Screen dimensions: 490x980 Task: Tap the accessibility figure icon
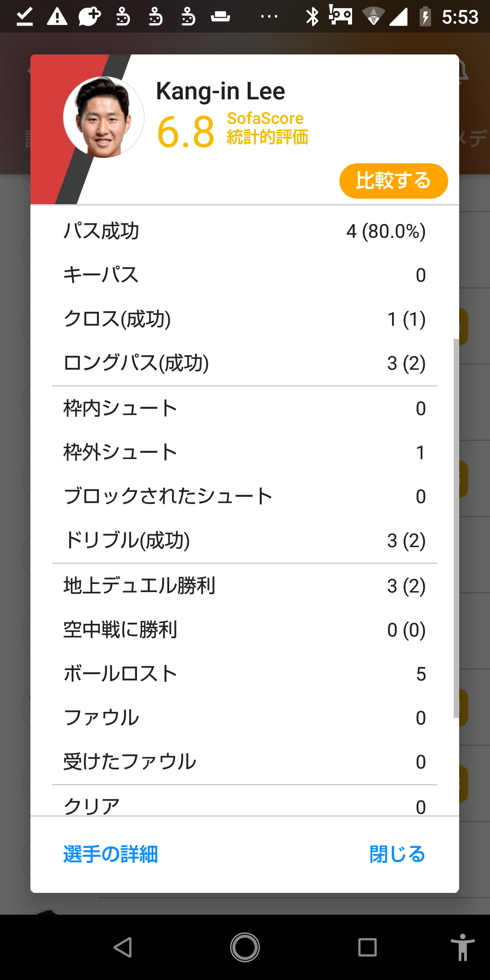click(462, 947)
